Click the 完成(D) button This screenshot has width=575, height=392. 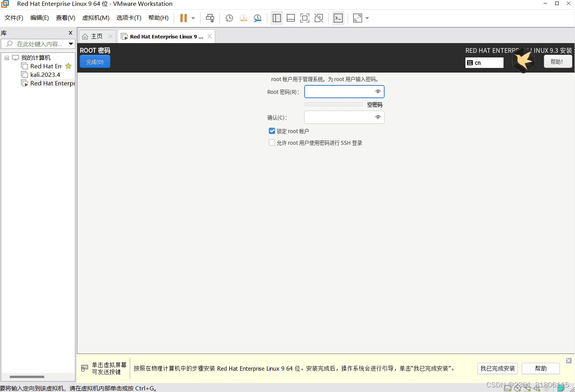pos(95,62)
